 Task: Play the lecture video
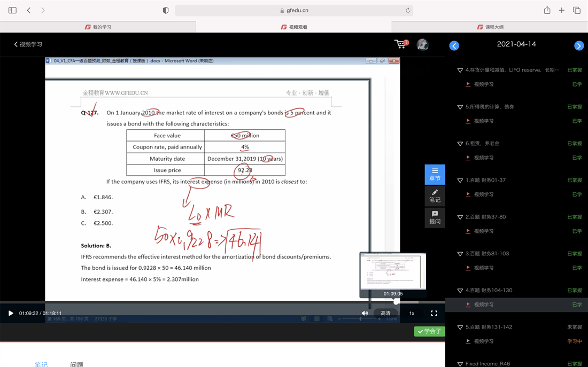11,314
